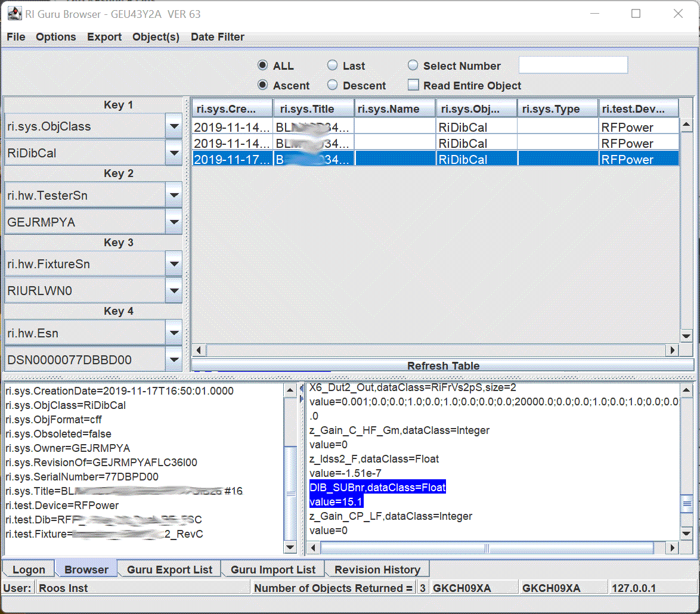Click the results table scroll right arrow
This screenshot has width=700, height=614.
673,351
